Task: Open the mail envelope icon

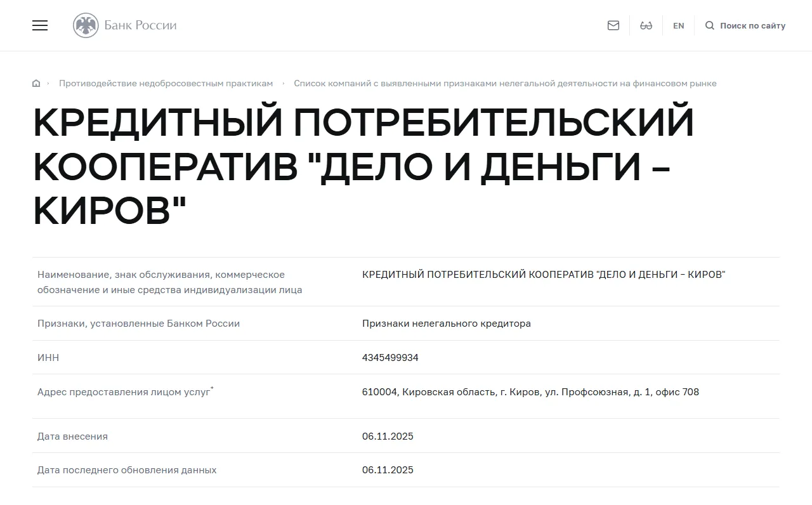Action: pos(613,25)
